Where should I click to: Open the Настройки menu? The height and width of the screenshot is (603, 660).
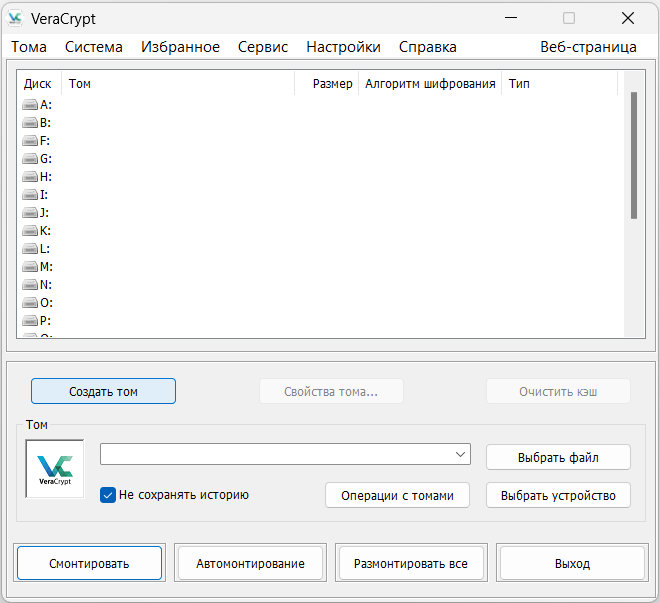point(343,47)
